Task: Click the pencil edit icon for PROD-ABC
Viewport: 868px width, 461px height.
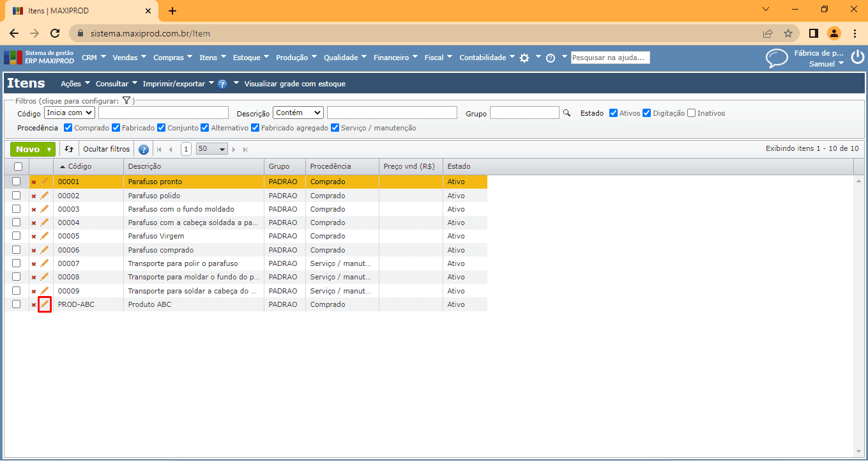Action: point(44,304)
